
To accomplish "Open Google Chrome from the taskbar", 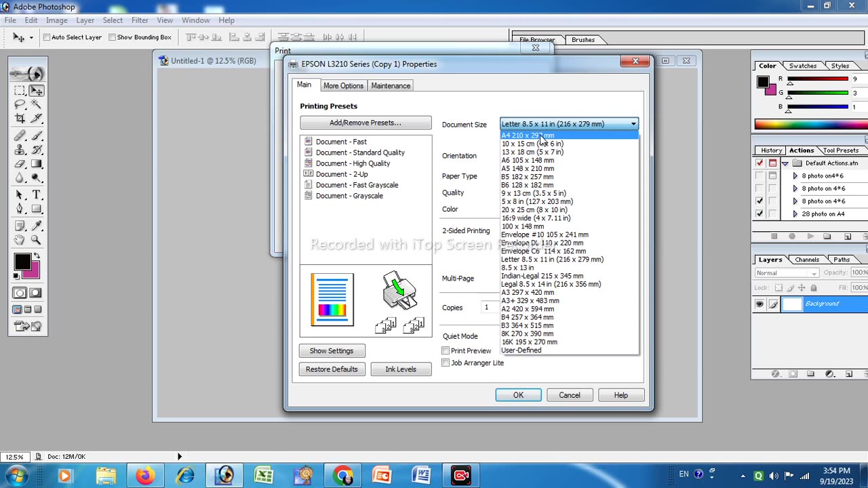I will point(342,475).
